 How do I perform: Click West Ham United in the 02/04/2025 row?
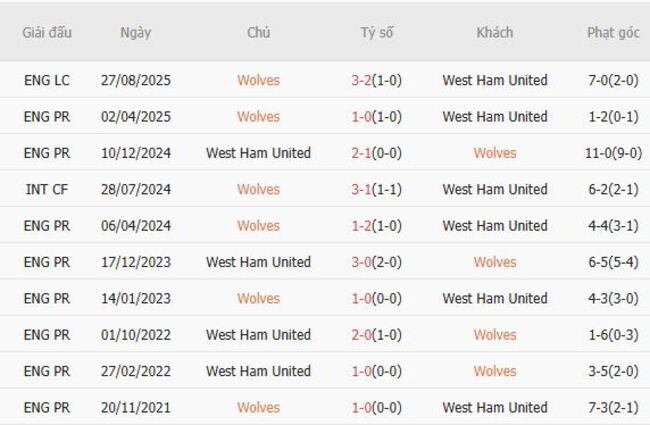point(494,116)
